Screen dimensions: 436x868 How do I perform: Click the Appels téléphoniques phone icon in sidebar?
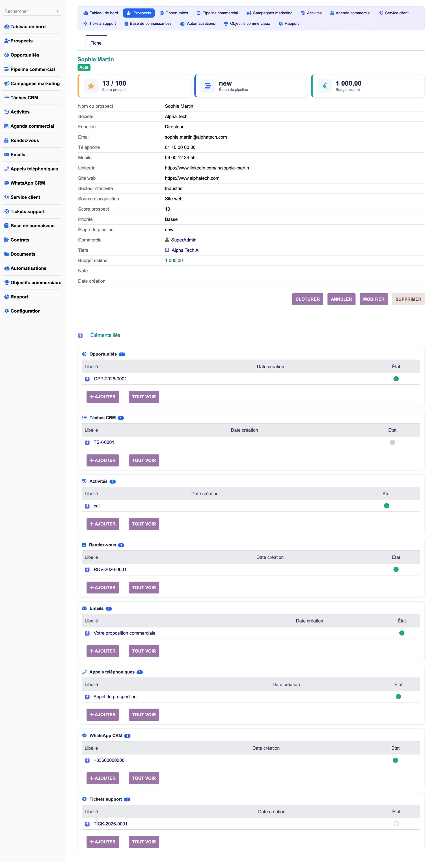tap(7, 169)
